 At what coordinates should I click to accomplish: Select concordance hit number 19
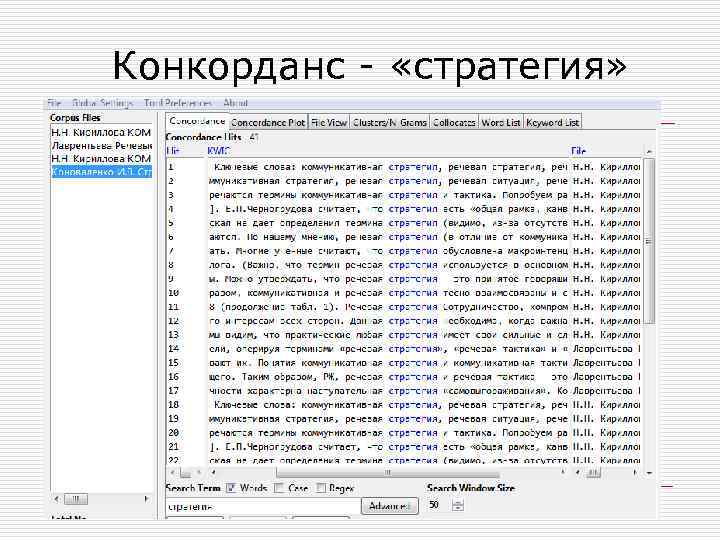coord(173,419)
